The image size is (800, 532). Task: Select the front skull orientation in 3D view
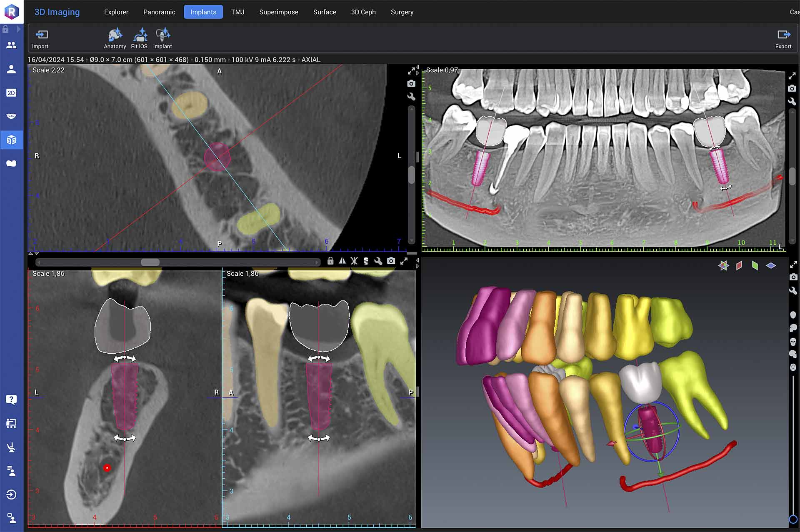pyautogui.click(x=793, y=342)
